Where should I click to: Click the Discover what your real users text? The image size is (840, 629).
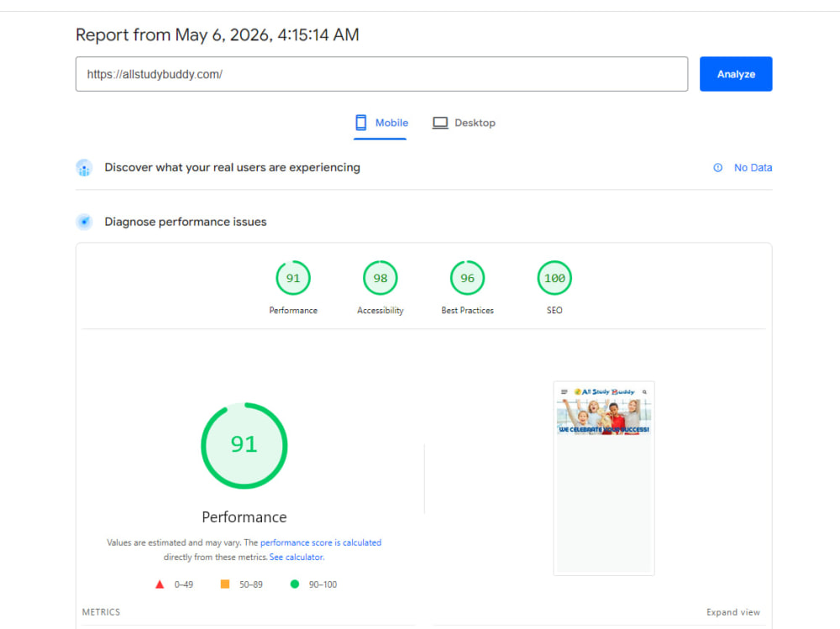pos(232,168)
